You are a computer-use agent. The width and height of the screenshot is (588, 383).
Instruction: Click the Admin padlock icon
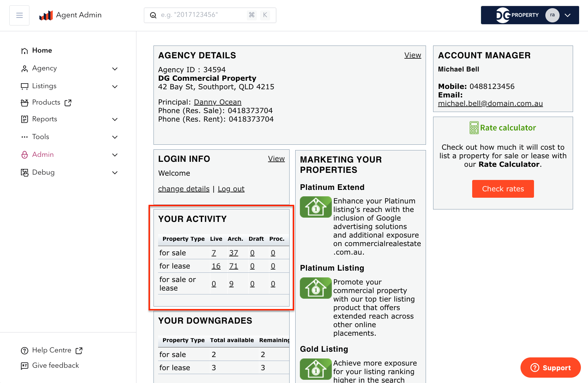pyautogui.click(x=25, y=155)
